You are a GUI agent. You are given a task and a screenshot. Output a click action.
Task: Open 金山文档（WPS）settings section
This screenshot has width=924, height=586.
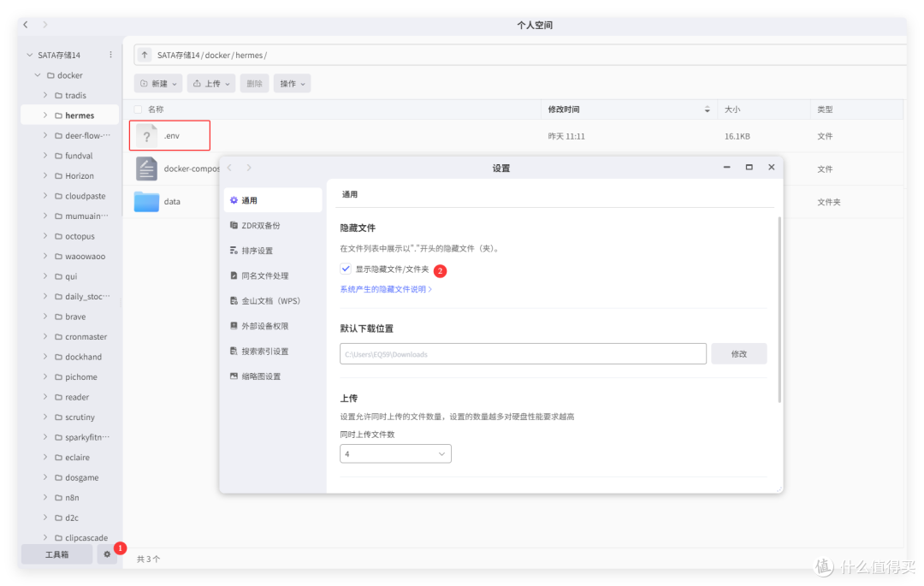click(x=273, y=301)
